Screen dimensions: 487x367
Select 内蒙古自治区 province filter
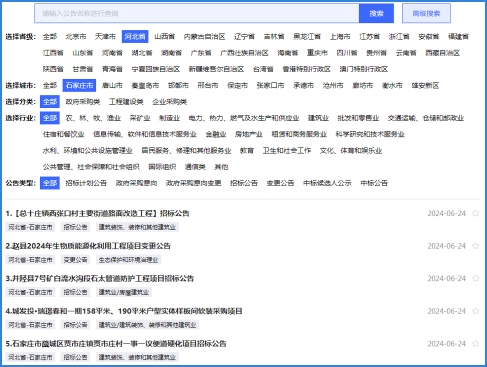(x=204, y=36)
